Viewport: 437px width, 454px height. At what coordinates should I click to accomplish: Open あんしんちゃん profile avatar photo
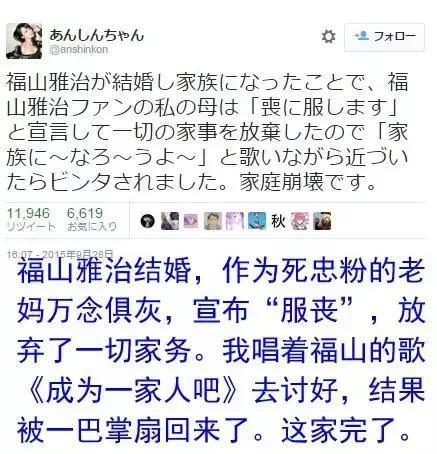(x=24, y=41)
